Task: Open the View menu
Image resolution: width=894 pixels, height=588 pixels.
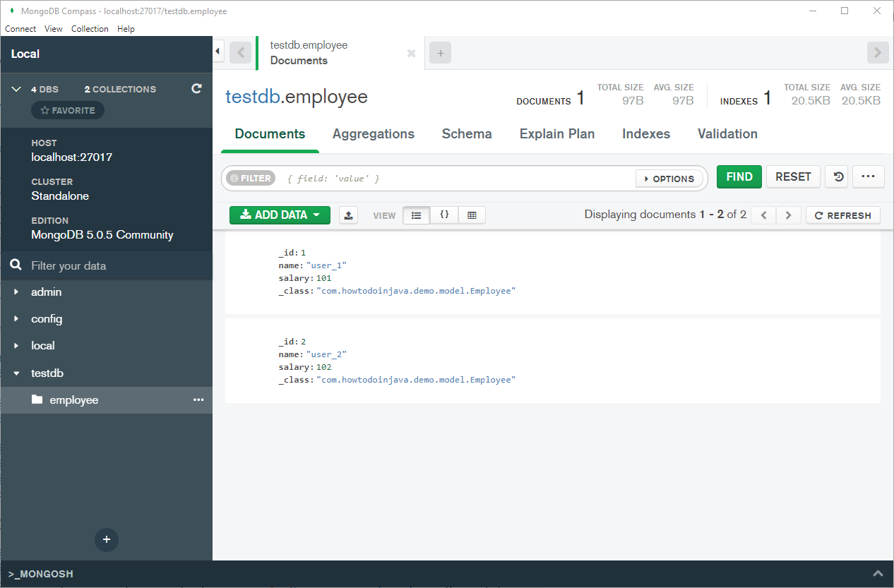Action: [54, 29]
